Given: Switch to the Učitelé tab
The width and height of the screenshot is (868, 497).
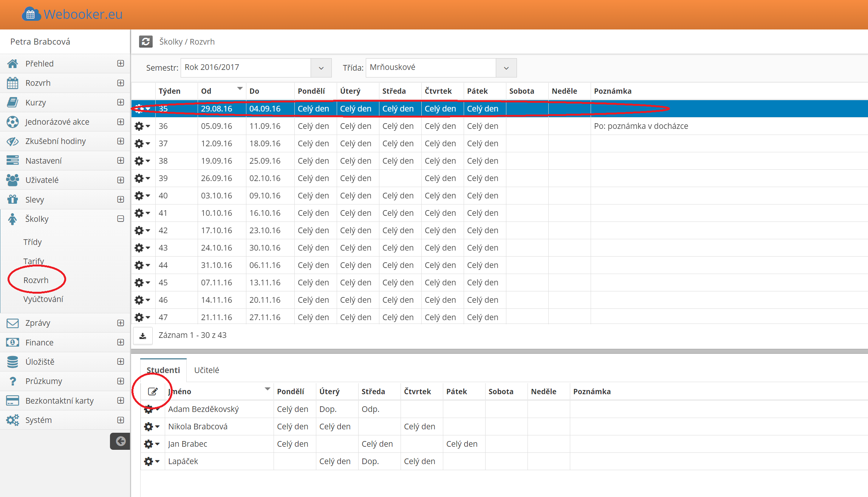Looking at the screenshot, I should (x=206, y=370).
